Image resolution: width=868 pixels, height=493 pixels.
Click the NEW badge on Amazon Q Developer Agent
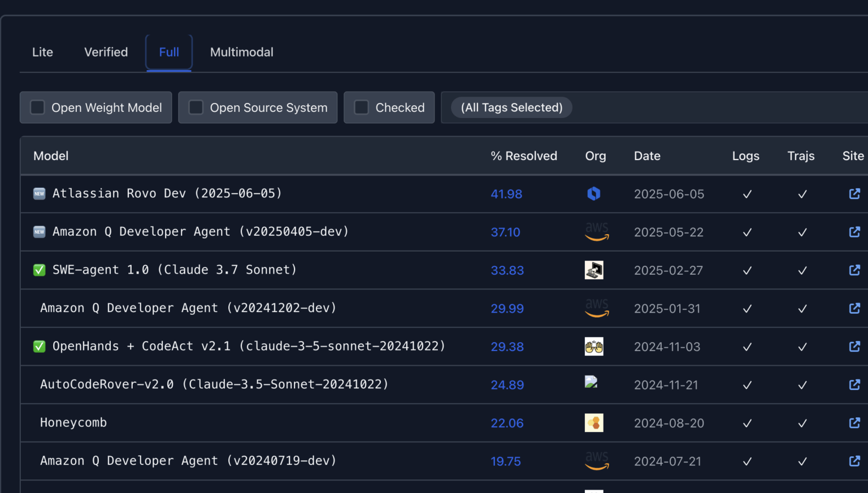pos(39,231)
